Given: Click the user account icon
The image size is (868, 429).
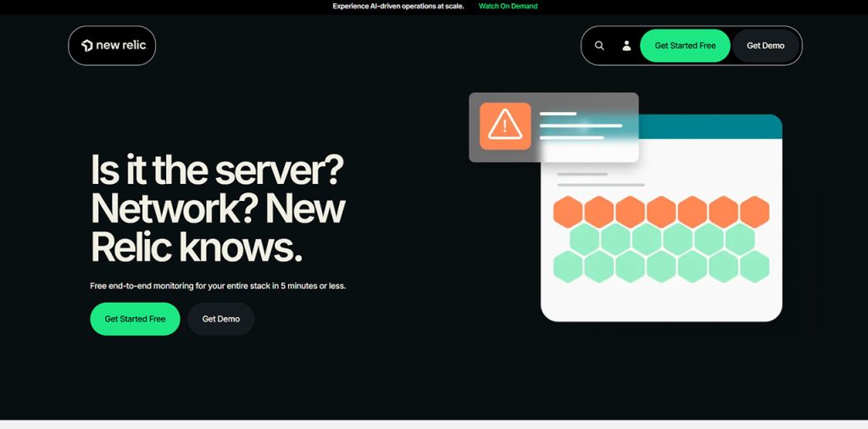Looking at the screenshot, I should click(626, 46).
